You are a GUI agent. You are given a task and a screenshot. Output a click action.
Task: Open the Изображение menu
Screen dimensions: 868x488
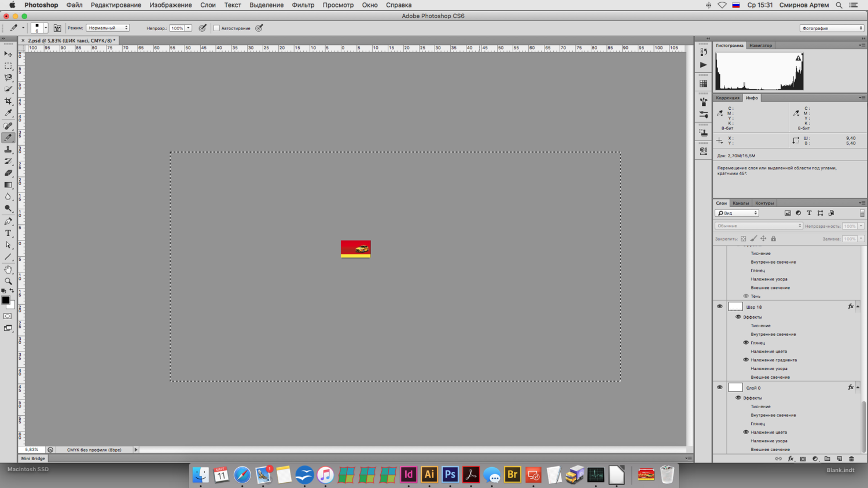[x=171, y=5]
